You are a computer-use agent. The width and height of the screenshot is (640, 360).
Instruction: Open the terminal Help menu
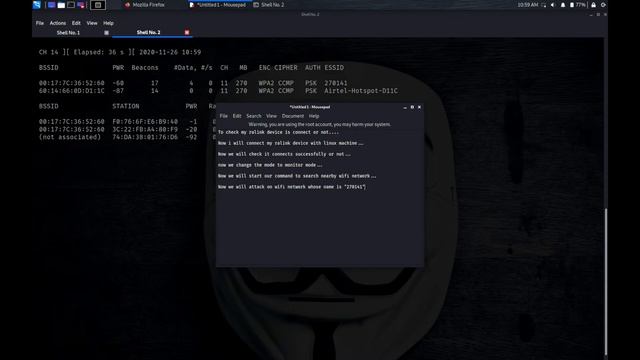[108, 23]
